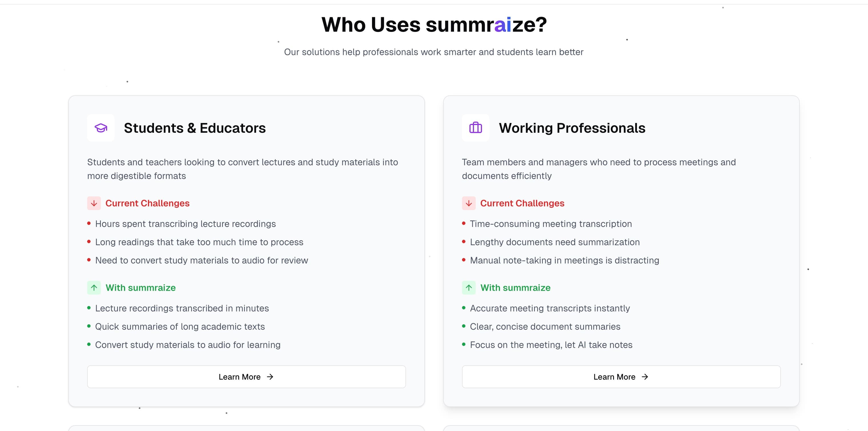Click the graduation cap icon on Students card
The width and height of the screenshot is (868, 431).
(100, 128)
